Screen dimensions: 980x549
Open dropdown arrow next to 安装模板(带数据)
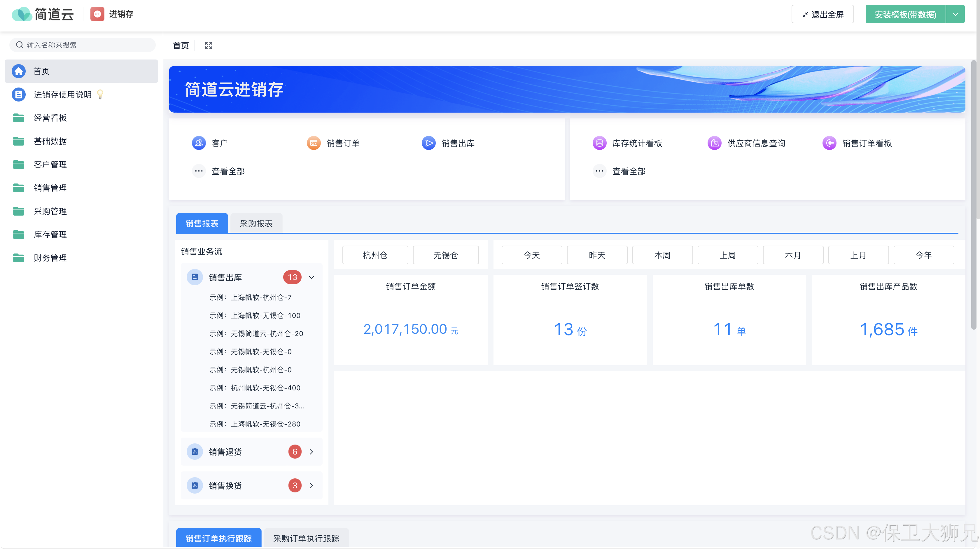(955, 14)
